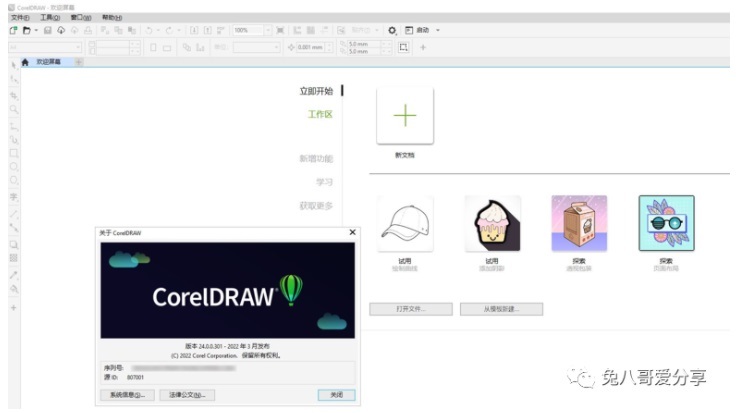Select the Color Eyedropper tool
This screenshot has width=736, height=413.
point(14,275)
